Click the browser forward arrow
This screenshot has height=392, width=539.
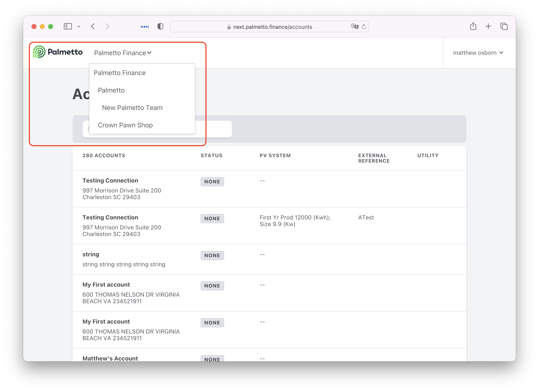(x=107, y=26)
